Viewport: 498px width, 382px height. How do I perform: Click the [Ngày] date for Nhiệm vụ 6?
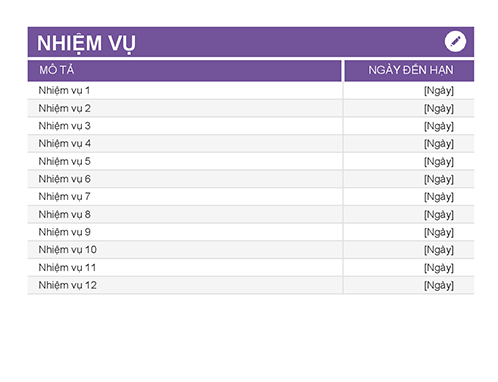coord(439,179)
